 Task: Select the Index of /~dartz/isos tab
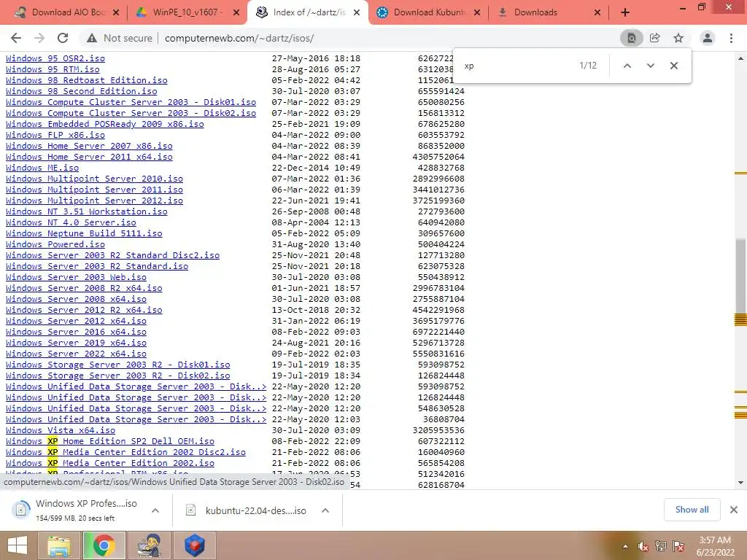click(x=308, y=12)
